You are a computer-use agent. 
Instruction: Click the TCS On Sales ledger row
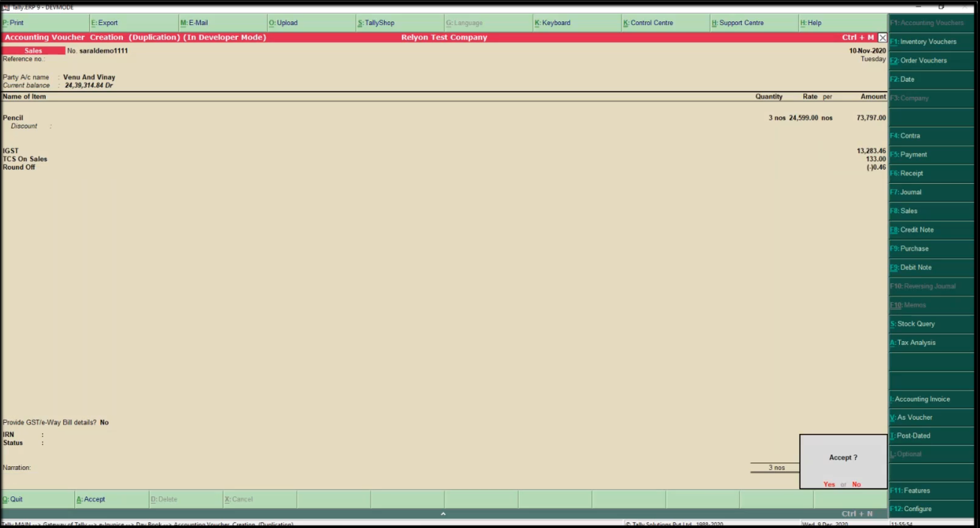(x=444, y=159)
